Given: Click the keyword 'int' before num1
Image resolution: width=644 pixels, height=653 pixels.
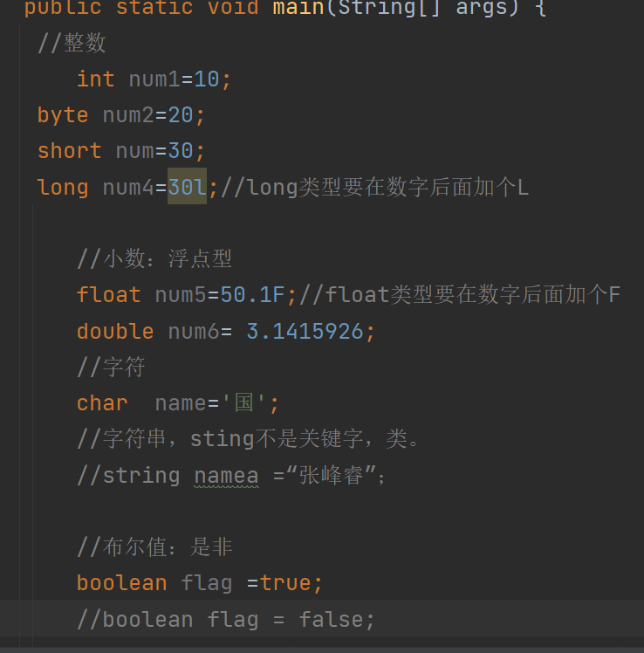Looking at the screenshot, I should [x=95, y=79].
